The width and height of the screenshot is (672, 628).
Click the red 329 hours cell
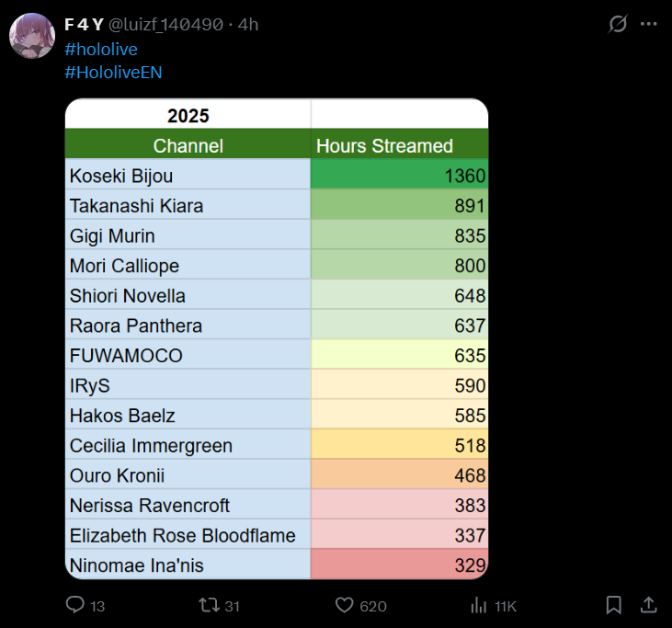pos(399,565)
